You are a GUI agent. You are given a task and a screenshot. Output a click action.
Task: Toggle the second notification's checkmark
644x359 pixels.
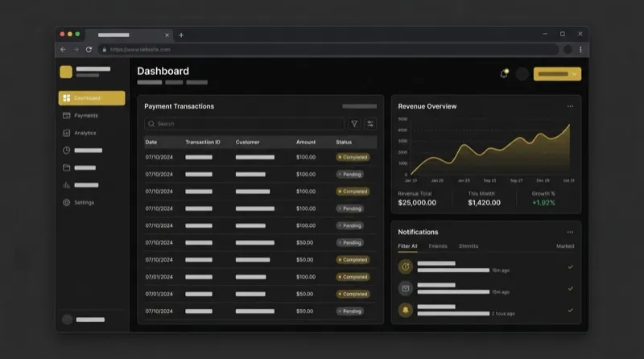(x=570, y=288)
